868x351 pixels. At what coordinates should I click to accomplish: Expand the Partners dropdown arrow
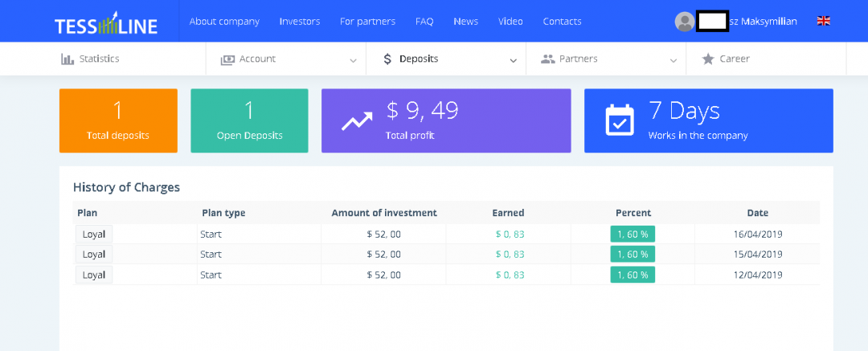[x=673, y=59]
